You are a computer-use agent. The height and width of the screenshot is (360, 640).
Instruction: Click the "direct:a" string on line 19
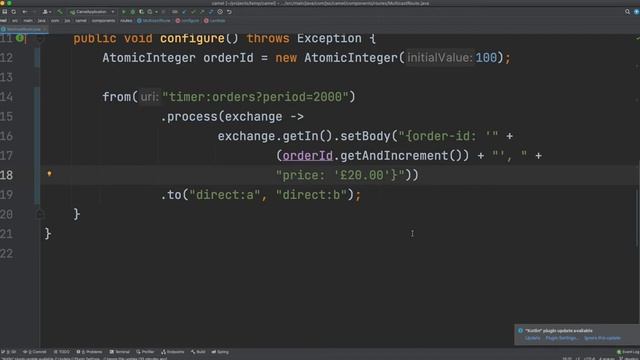pos(224,195)
